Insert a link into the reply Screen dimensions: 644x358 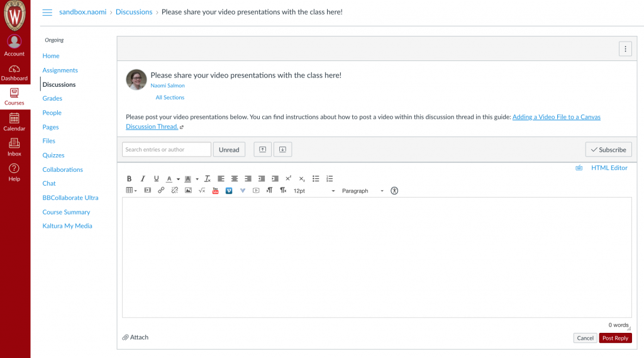click(161, 190)
